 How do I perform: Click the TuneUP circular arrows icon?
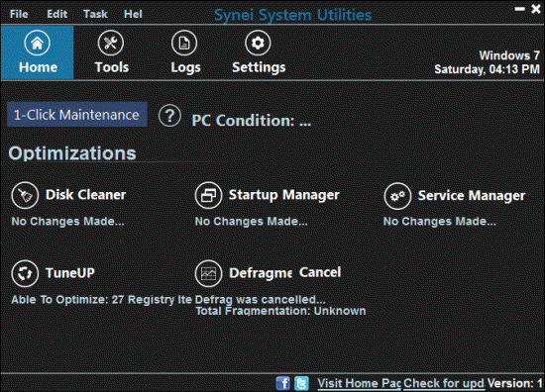25,273
